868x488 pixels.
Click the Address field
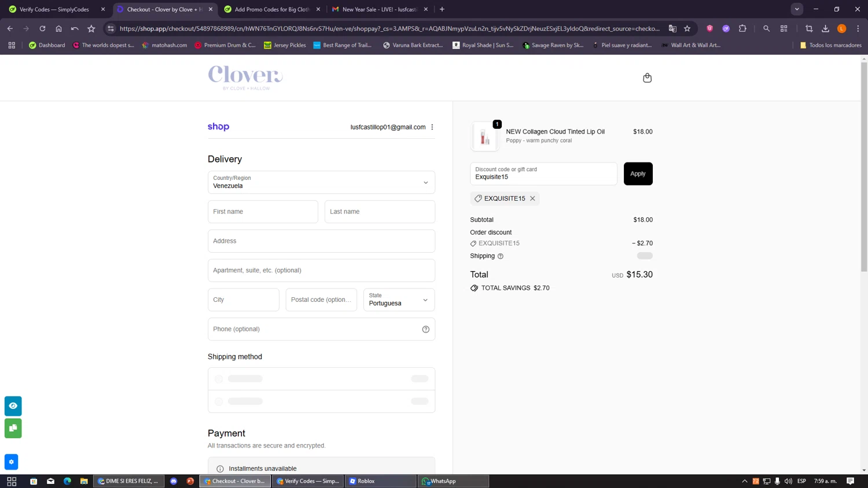321,241
